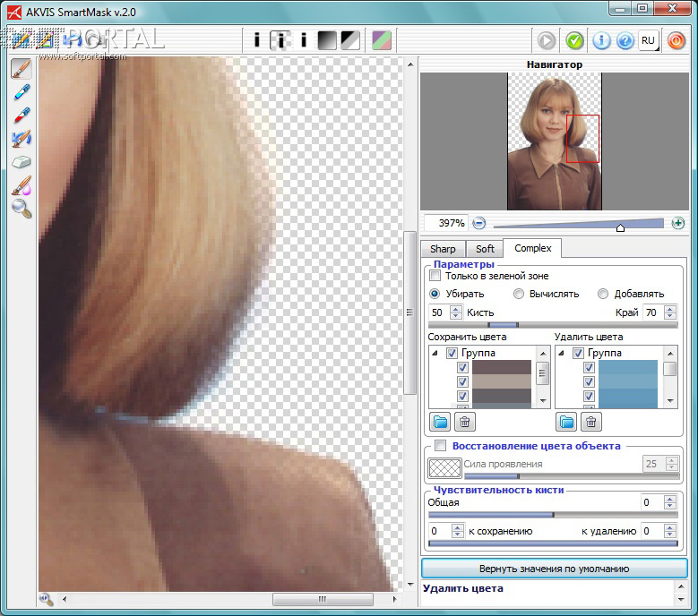This screenshot has height=616, width=698.
Task: Select the Zoom magnifier tool
Action: tap(22, 208)
